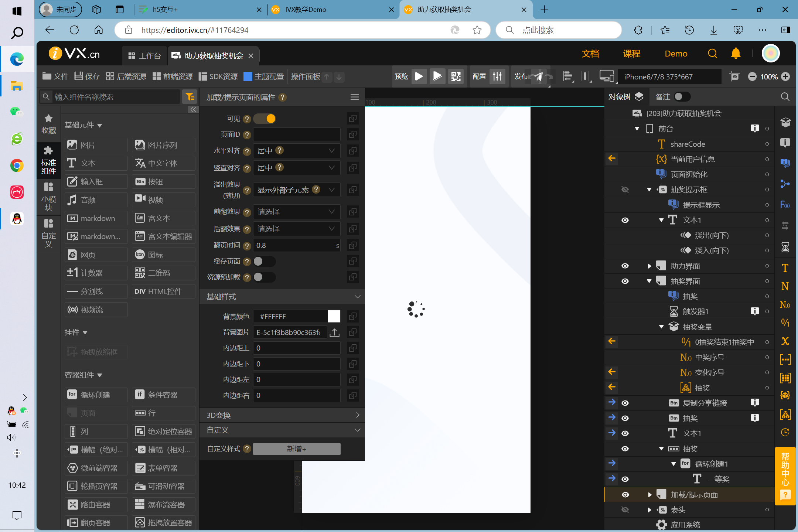Switch to the 工作台 tab
The image size is (798, 532).
(144, 56)
